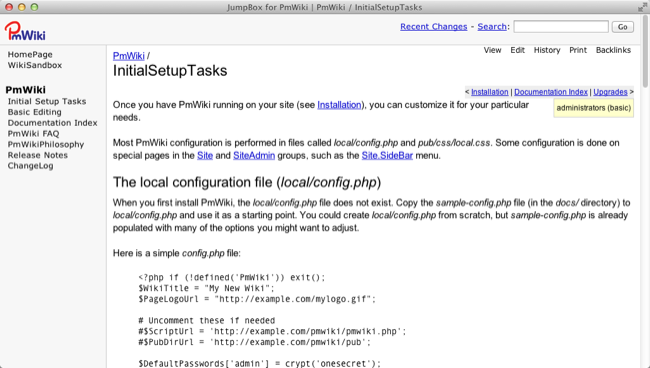Open Release Notes sidebar link
Image resolution: width=650 pixels, height=368 pixels.
pos(38,155)
